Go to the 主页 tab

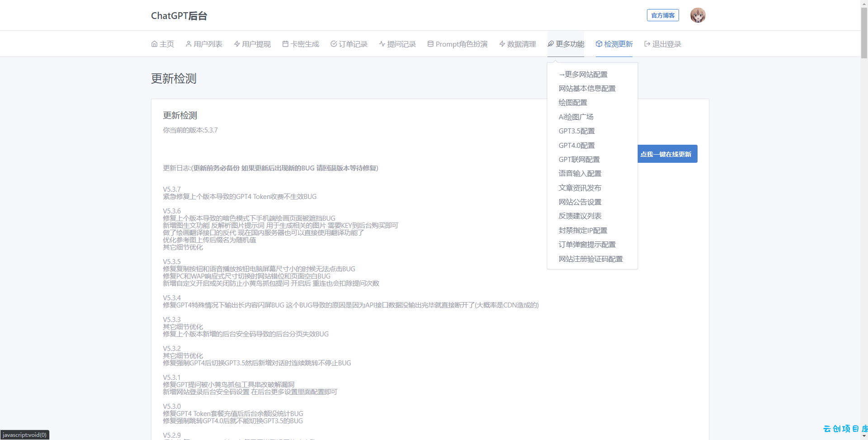pyautogui.click(x=162, y=44)
